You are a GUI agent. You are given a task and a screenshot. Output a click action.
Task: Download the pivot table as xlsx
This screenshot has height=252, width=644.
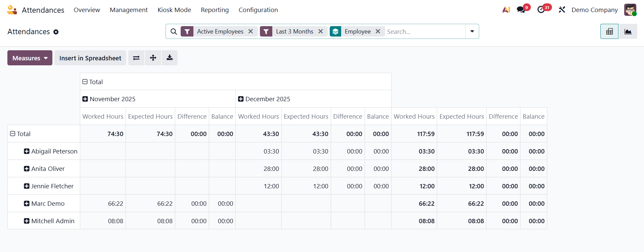point(170,58)
